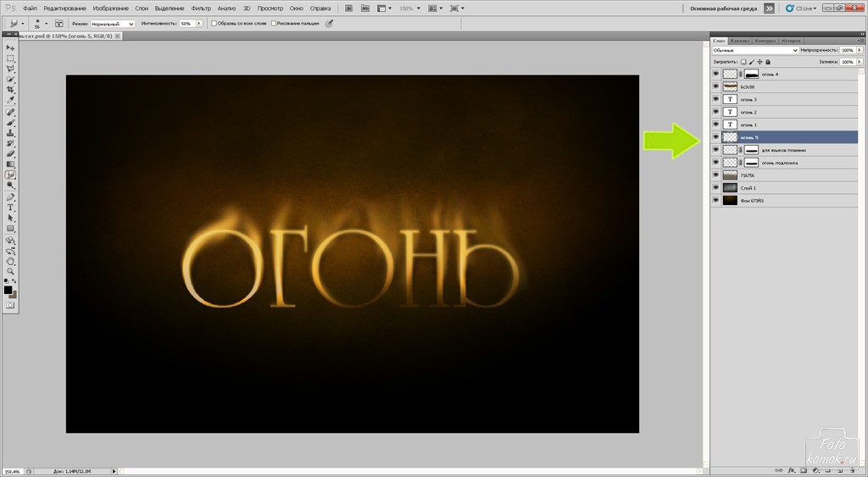Select the Move tool
Screen dimensions: 868x477
pos(10,47)
